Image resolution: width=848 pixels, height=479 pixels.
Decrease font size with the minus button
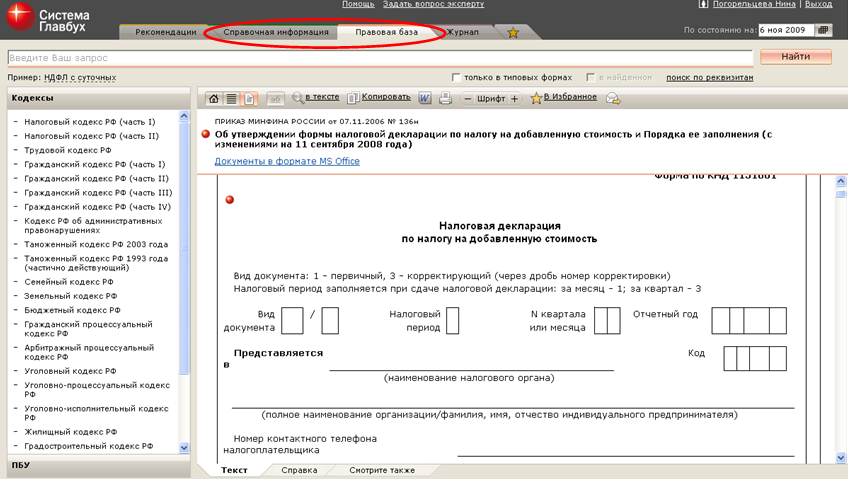click(x=468, y=98)
